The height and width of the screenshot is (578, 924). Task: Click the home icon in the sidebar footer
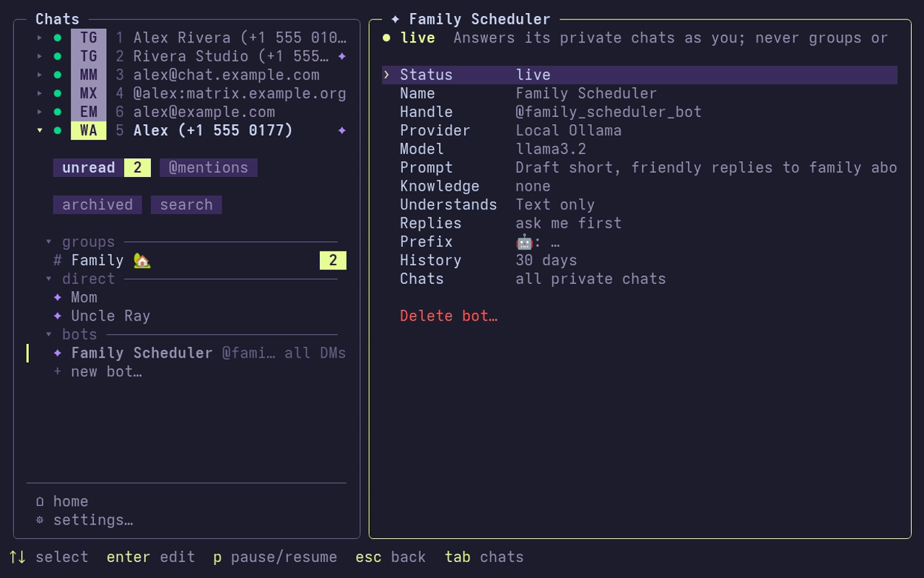tap(40, 501)
